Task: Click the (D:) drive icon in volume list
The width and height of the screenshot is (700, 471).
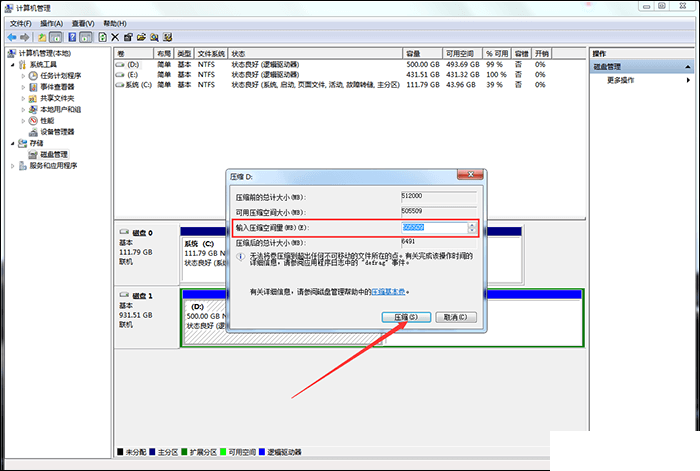Action: 120,65
